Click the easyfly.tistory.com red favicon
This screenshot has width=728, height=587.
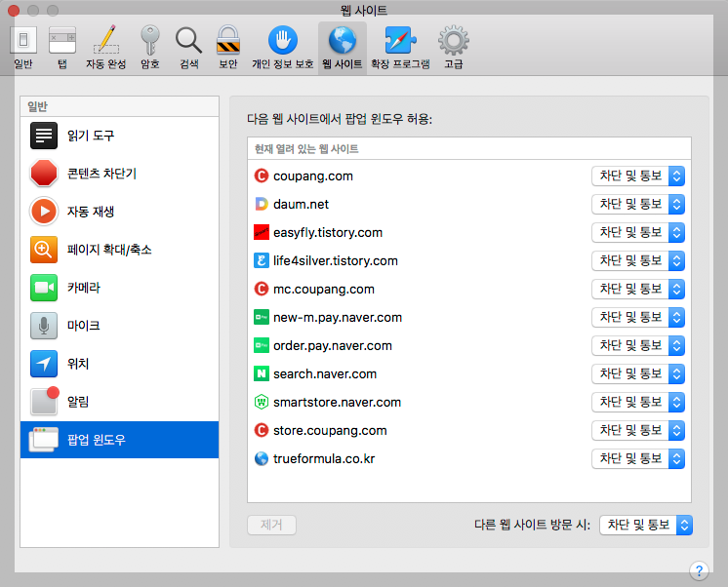coord(262,232)
